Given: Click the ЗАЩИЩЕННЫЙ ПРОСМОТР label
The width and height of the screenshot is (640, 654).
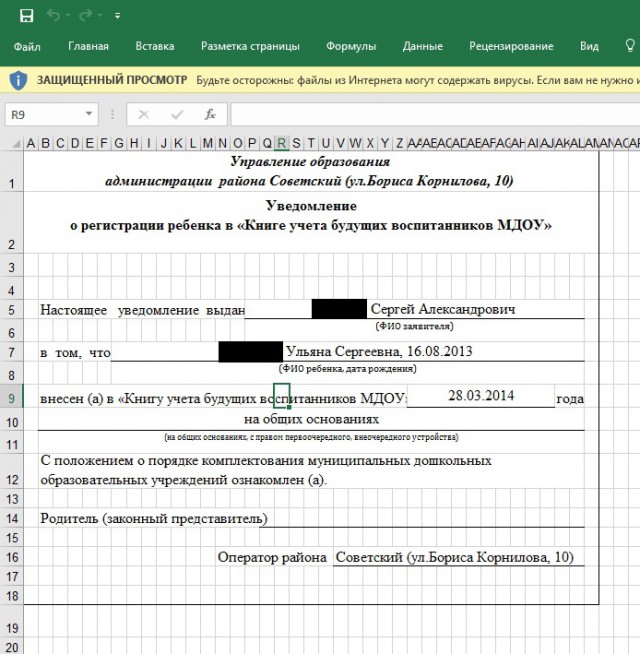Looking at the screenshot, I should tap(112, 80).
